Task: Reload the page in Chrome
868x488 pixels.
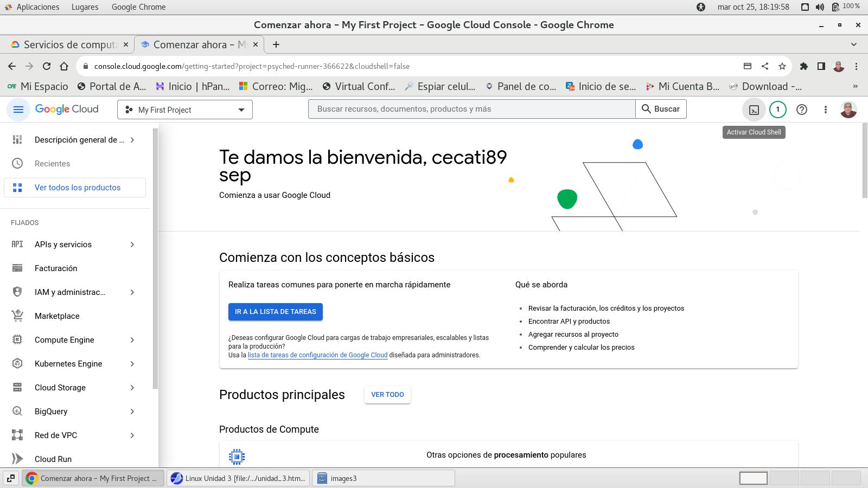Action: (x=47, y=66)
